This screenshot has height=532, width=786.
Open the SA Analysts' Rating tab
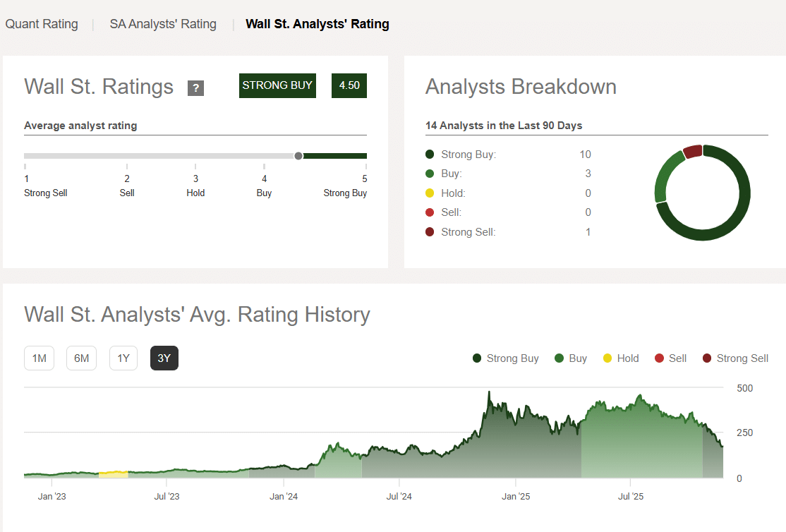click(x=163, y=24)
